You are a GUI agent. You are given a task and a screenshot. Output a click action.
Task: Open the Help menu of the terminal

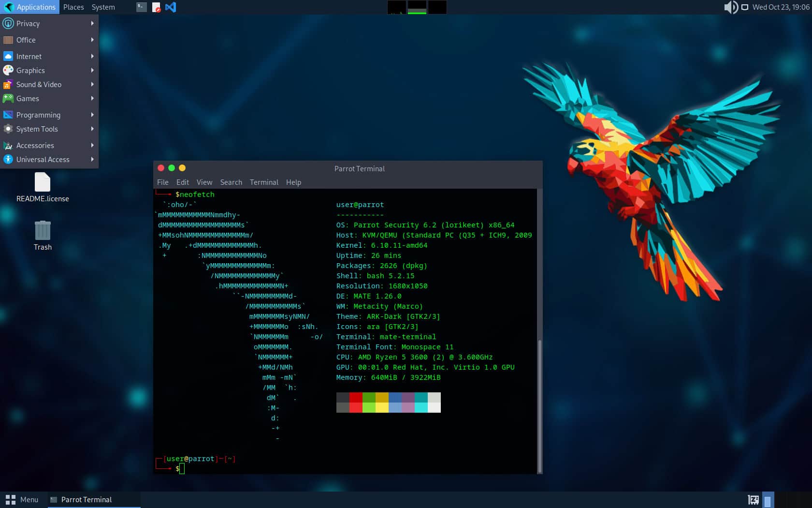(x=293, y=182)
